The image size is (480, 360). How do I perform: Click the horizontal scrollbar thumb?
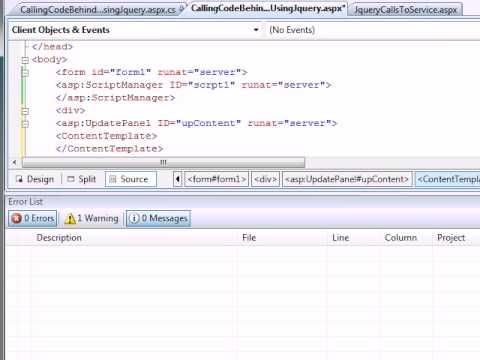pos(163,163)
